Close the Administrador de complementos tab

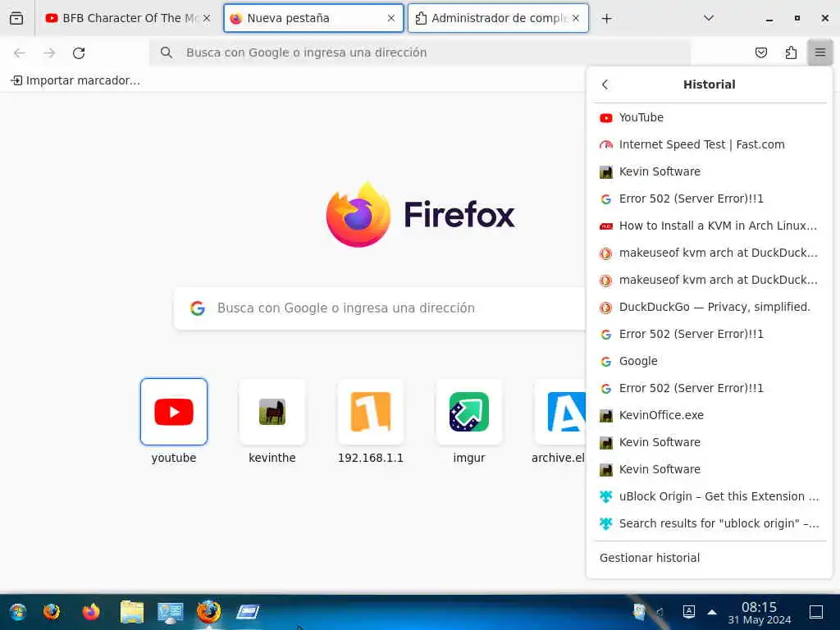[576, 18]
